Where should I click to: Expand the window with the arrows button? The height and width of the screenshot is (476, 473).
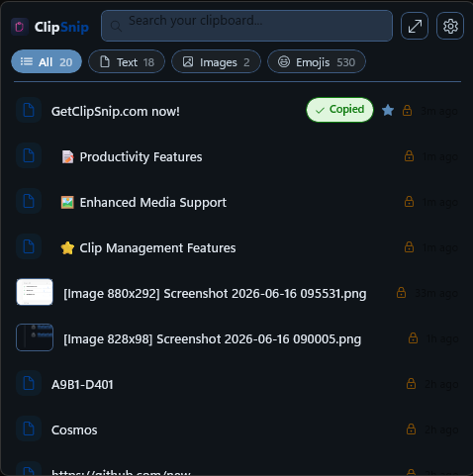(x=415, y=26)
